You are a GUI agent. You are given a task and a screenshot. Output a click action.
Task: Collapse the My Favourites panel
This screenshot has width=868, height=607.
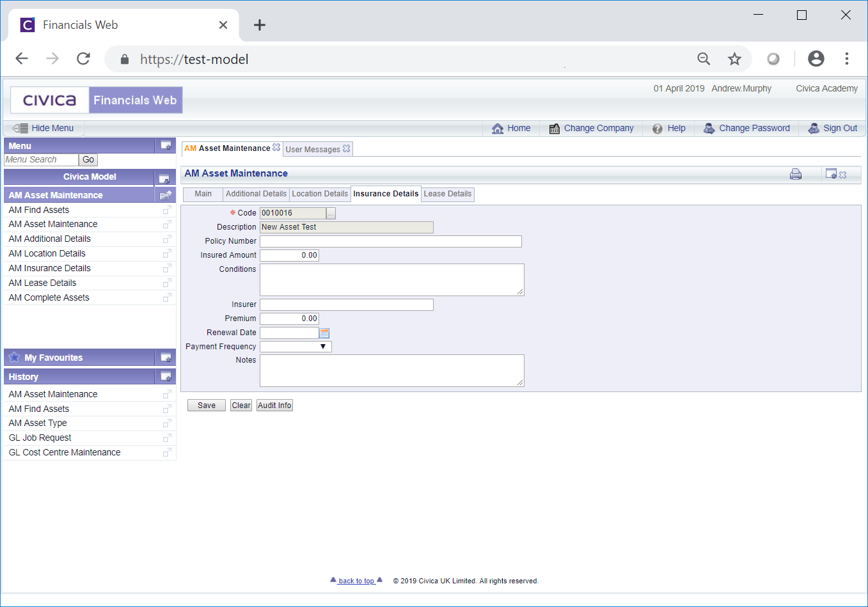pyautogui.click(x=166, y=358)
